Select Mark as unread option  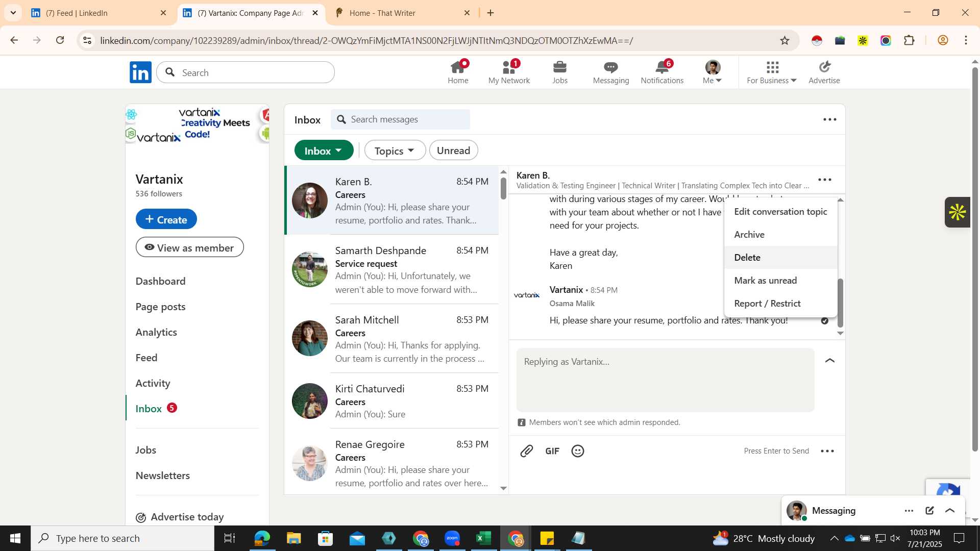pyautogui.click(x=780, y=281)
